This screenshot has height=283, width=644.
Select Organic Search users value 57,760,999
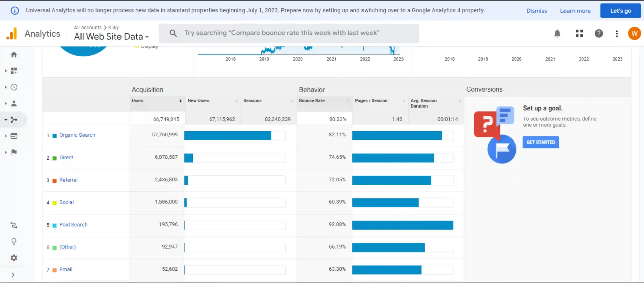165,135
